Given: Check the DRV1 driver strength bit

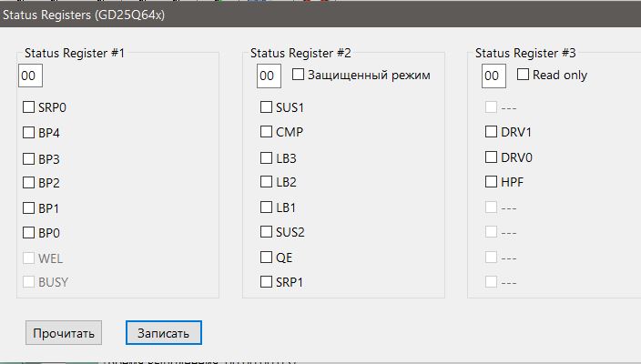Looking at the screenshot, I should (x=492, y=132).
